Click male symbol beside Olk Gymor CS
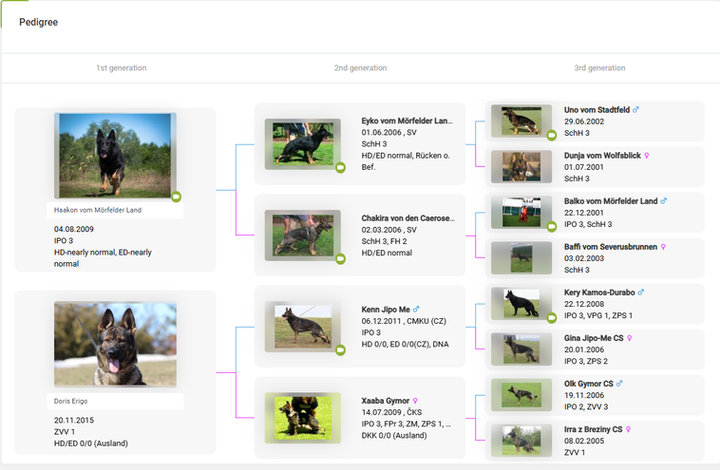 (x=619, y=384)
